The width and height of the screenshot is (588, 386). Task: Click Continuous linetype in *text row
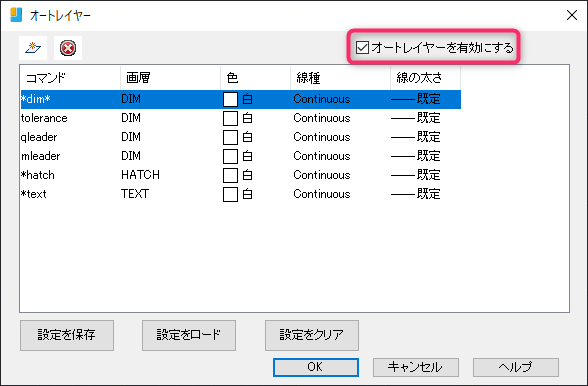(322, 194)
